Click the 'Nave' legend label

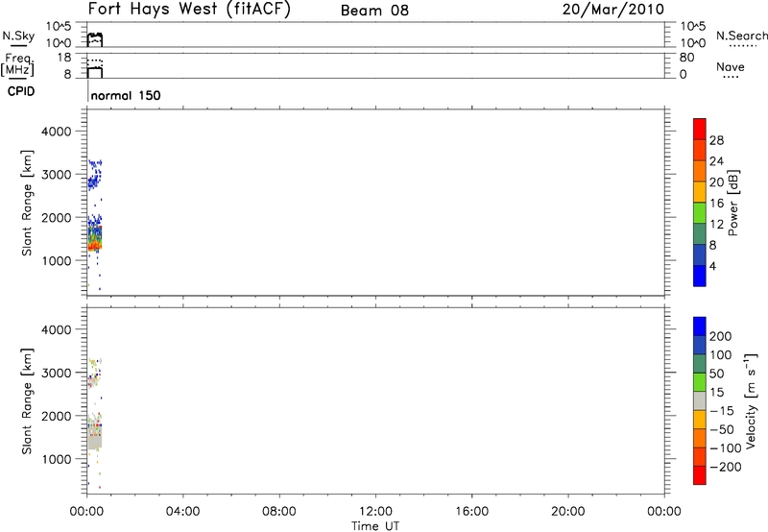730,67
